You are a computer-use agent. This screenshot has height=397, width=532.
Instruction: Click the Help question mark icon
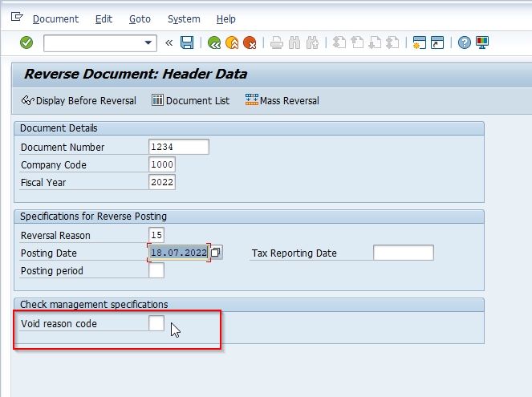point(464,43)
